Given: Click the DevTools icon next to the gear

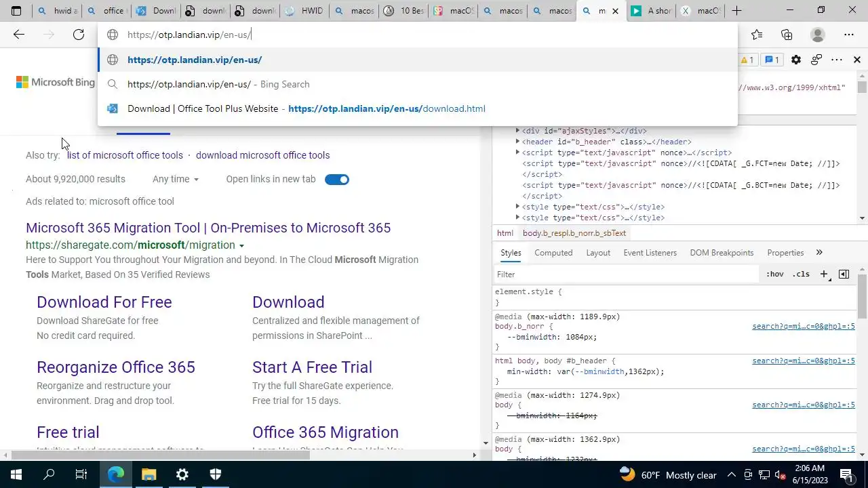Looking at the screenshot, I should (816, 60).
